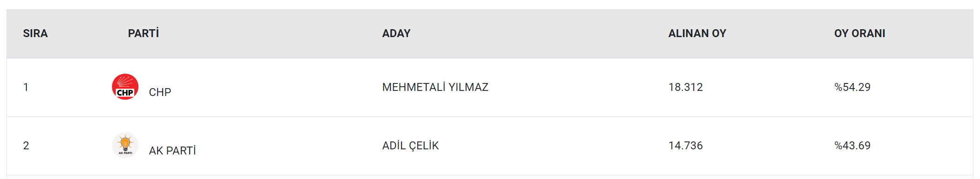
Task: Select the CHP party name text
Action: click(160, 92)
